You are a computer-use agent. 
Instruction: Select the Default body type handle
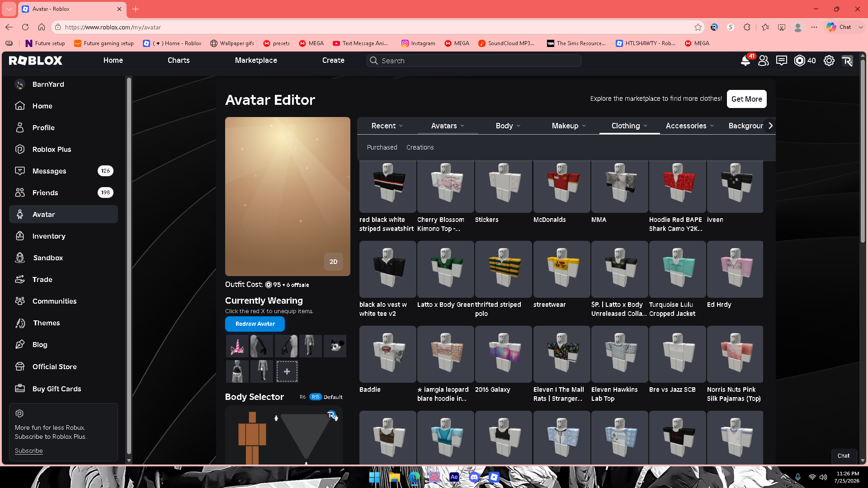tap(333, 397)
